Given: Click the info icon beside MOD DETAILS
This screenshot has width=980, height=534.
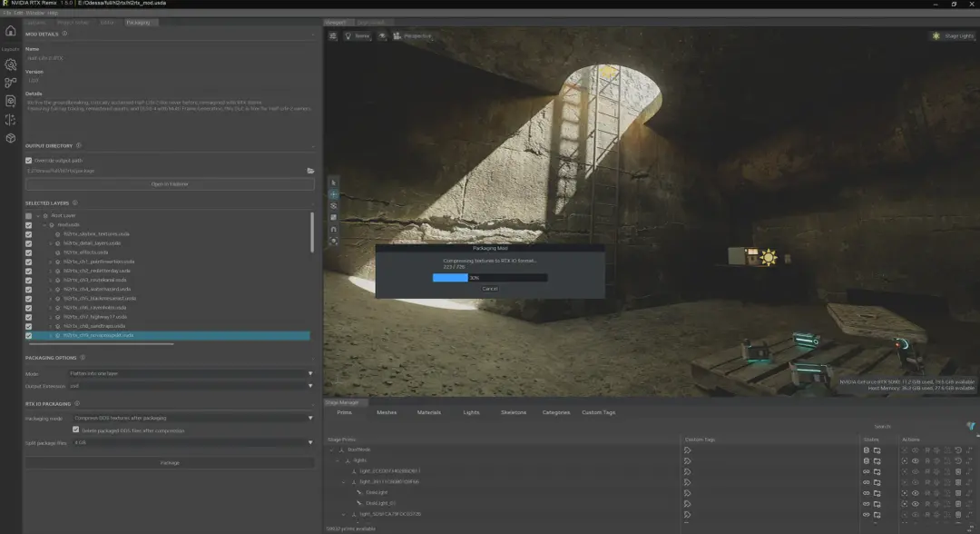Looking at the screenshot, I should click(64, 34).
